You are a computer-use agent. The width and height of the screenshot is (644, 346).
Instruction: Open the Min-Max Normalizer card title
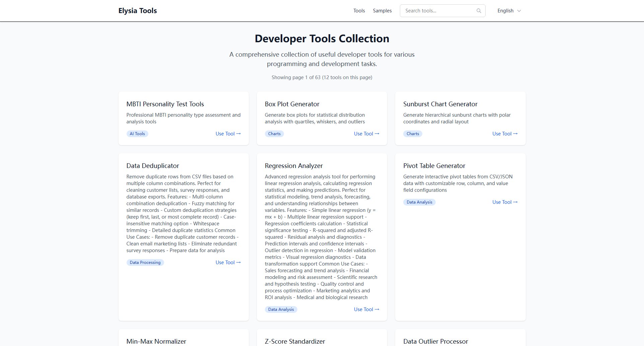[156, 341]
